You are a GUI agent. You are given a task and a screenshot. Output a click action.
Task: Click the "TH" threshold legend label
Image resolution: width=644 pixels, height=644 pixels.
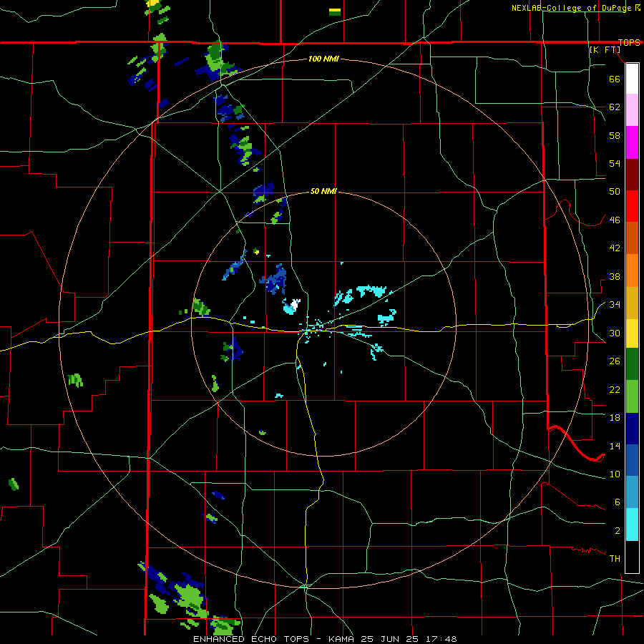[615, 559]
